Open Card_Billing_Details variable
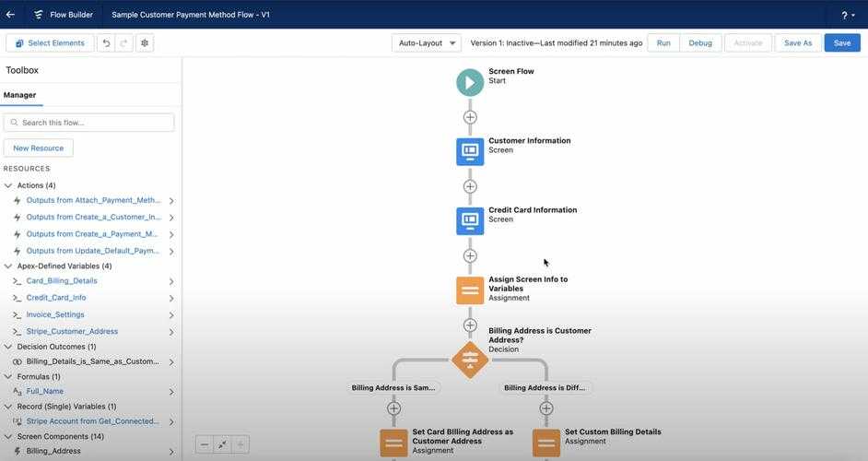The height and width of the screenshot is (461, 868). tap(62, 281)
